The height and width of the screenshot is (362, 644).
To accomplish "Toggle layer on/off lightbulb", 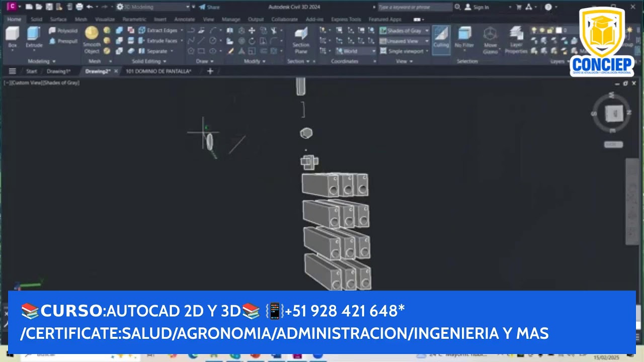I will point(535,31).
